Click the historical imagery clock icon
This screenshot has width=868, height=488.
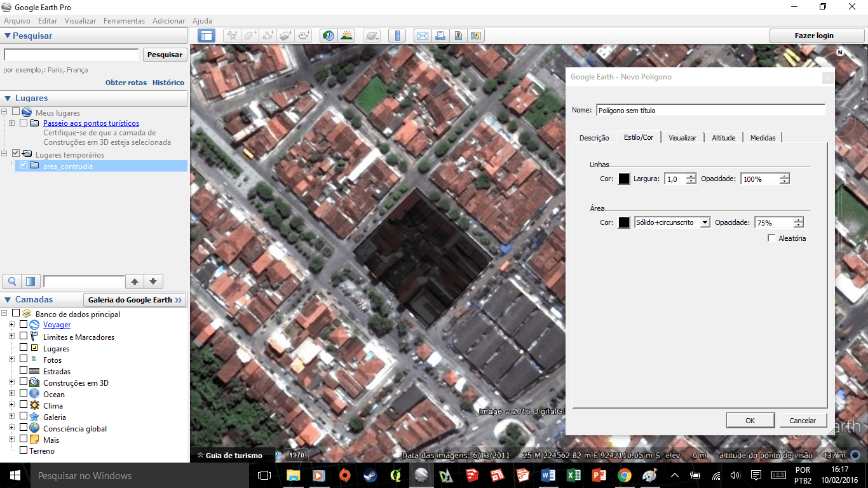tap(328, 36)
